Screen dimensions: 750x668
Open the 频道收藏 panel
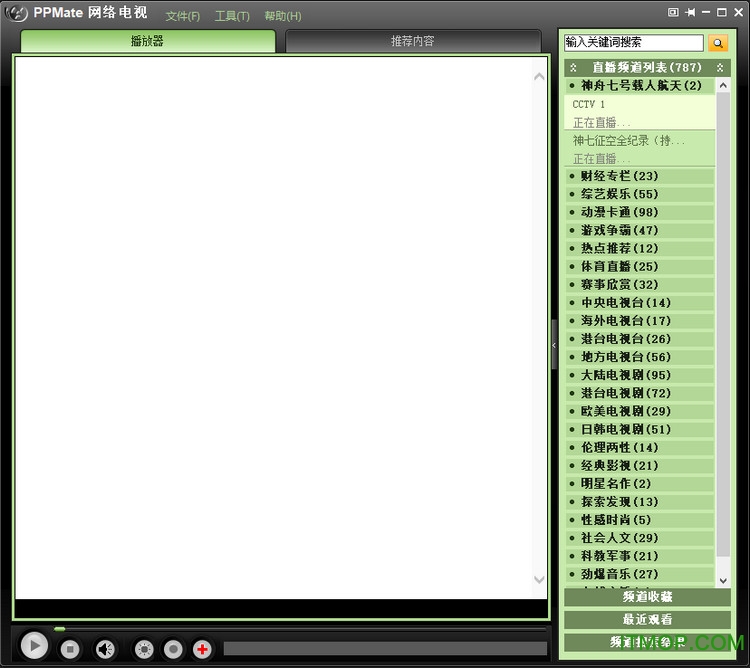click(x=647, y=597)
